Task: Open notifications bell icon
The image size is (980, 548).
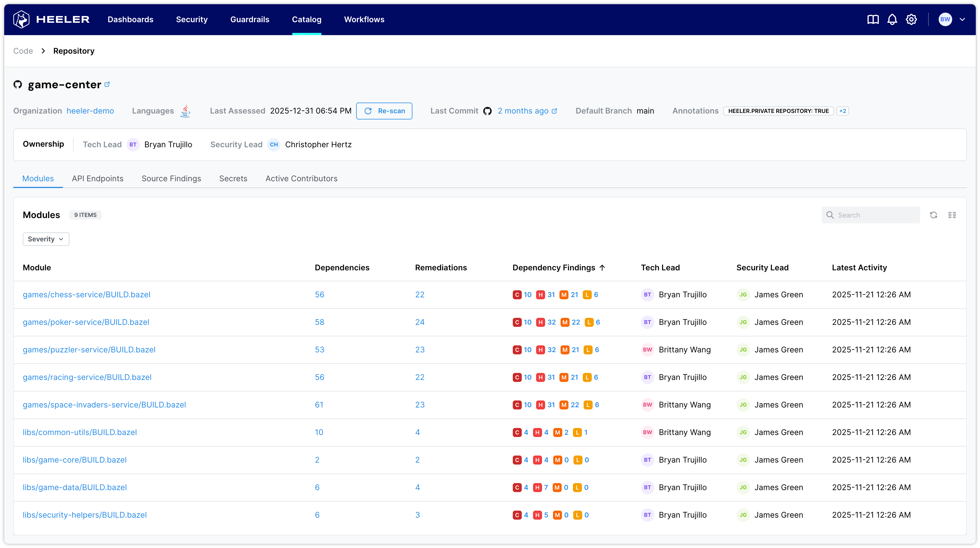Action: click(x=892, y=19)
